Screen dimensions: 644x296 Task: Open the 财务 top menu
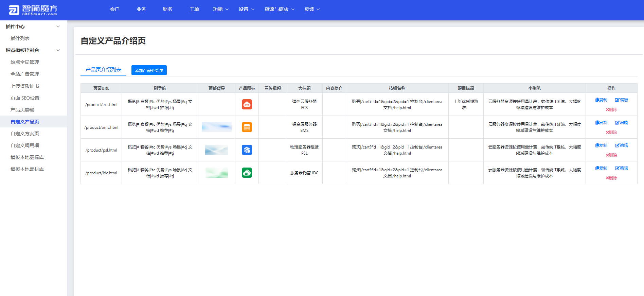pos(168,9)
